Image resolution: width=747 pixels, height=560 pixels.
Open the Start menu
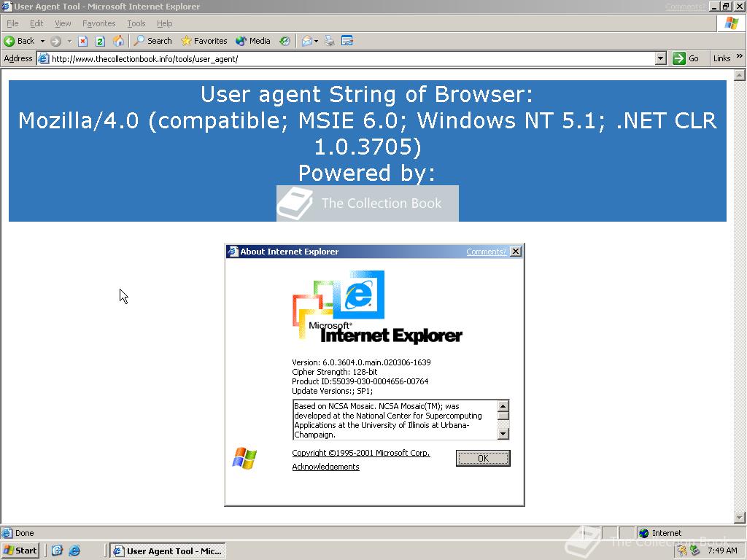pos(20,551)
